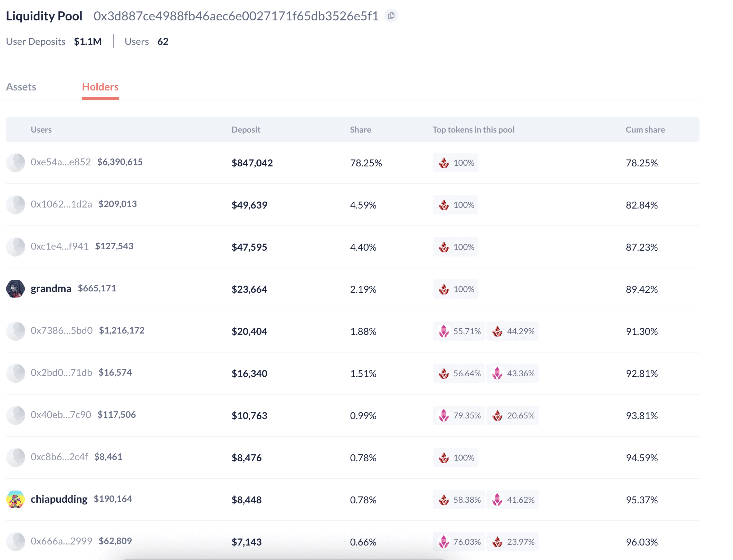
Task: Open user 0xe54a...e852 profile link
Action: 61,162
